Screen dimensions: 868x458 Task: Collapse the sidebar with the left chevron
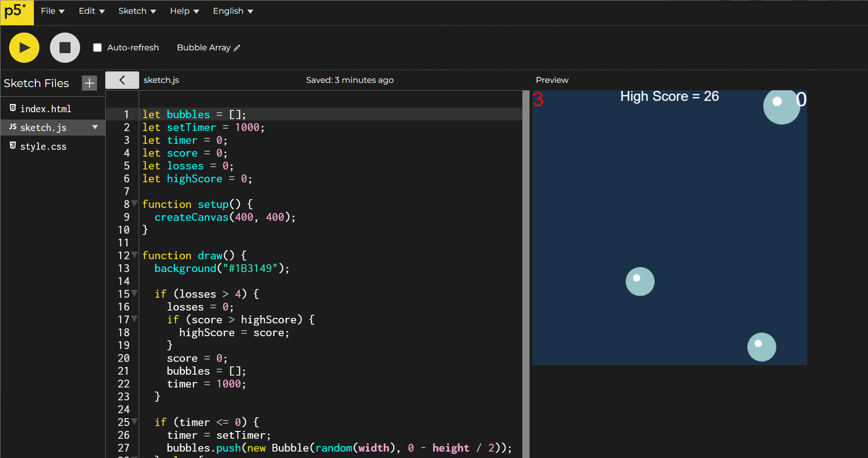coord(122,80)
